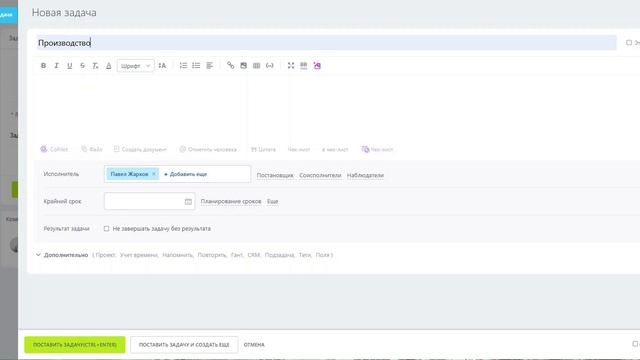Viewport: 640px width, 360px height.
Task: Click the Учет времени option
Action: click(139, 255)
